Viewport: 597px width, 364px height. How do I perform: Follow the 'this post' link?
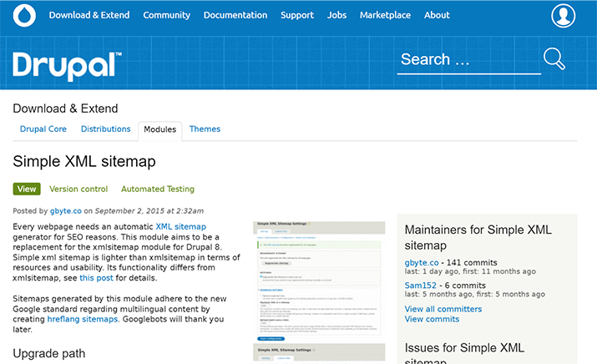click(96, 278)
